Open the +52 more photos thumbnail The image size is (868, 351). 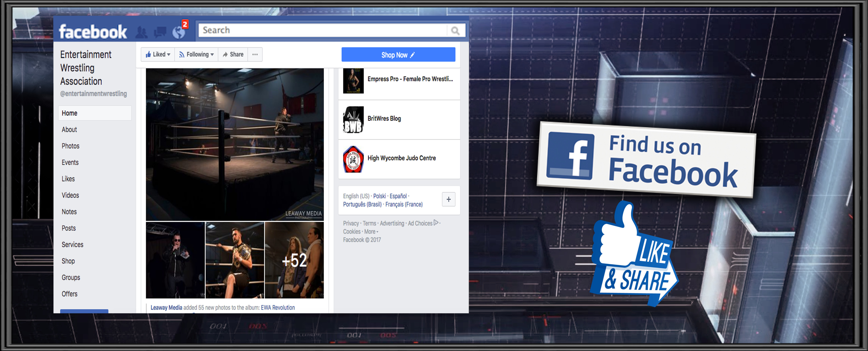(294, 260)
